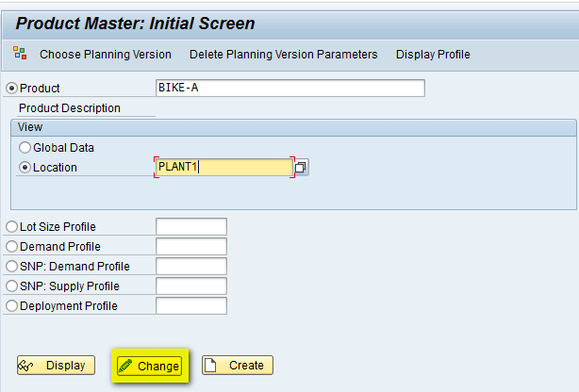This screenshot has height=392, width=579.
Task: Choose the SNP: Demand Profile radio button
Action: point(11,267)
